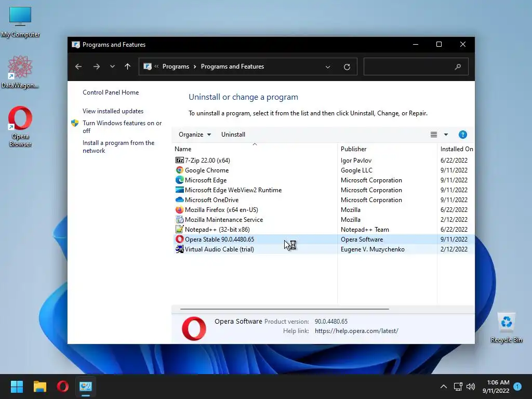Open the taskbar clock and date
This screenshot has height=399, width=532.
pos(496,387)
